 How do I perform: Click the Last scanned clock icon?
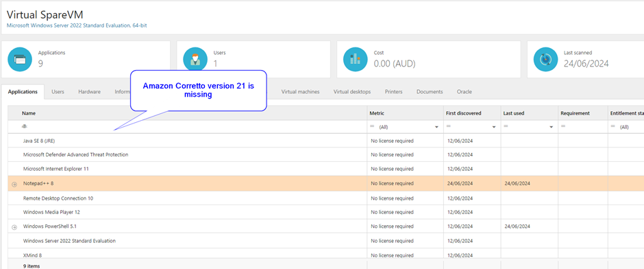pos(545,59)
